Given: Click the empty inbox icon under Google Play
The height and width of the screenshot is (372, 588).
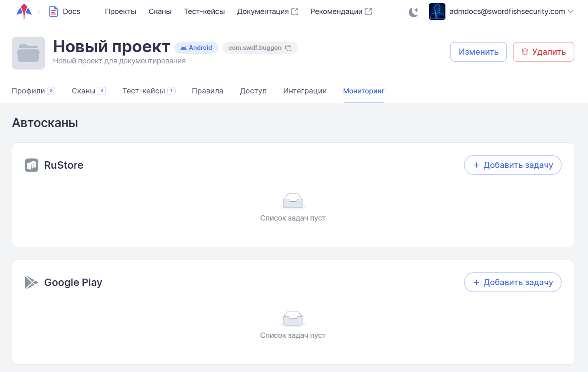Looking at the screenshot, I should click(x=293, y=319).
